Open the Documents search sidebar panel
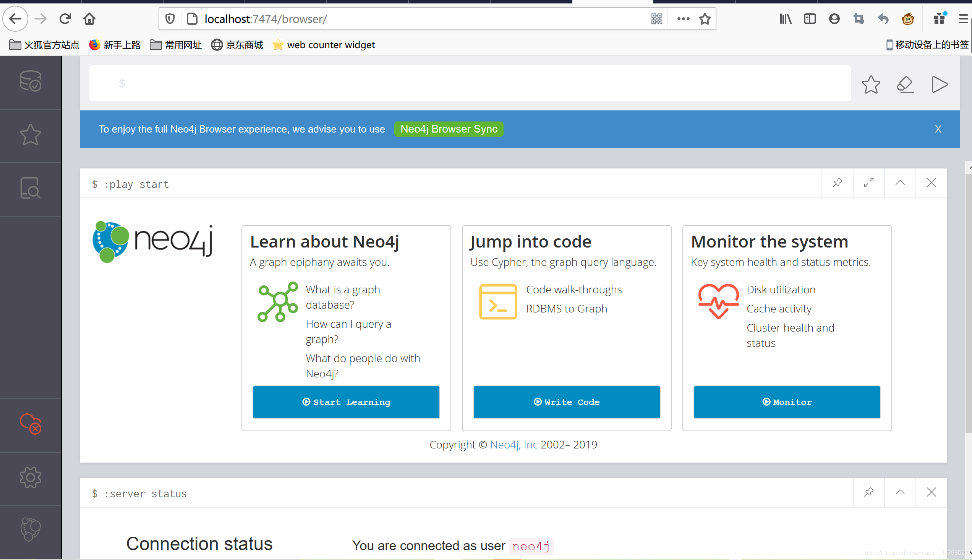 click(x=31, y=188)
